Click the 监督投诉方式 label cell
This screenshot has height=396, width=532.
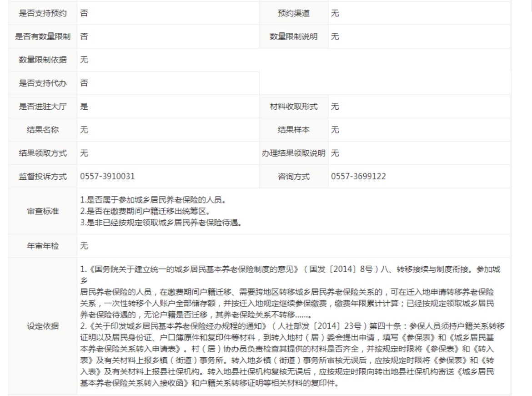click(x=42, y=176)
